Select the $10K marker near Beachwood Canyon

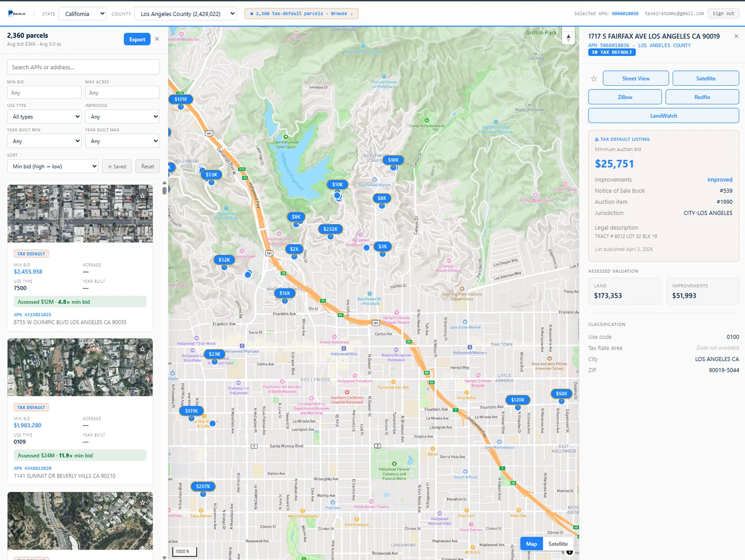393,160
